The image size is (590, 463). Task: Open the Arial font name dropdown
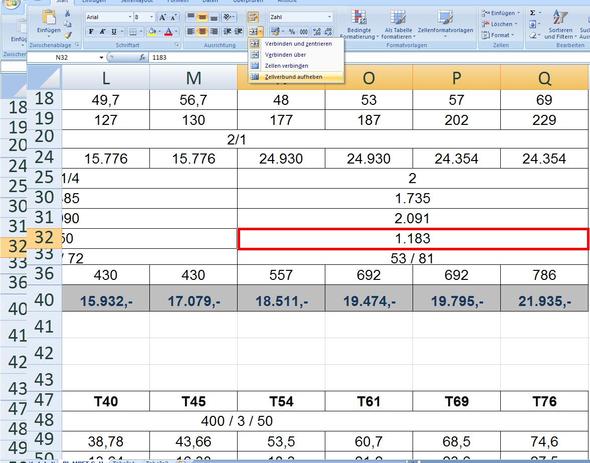click(130, 17)
